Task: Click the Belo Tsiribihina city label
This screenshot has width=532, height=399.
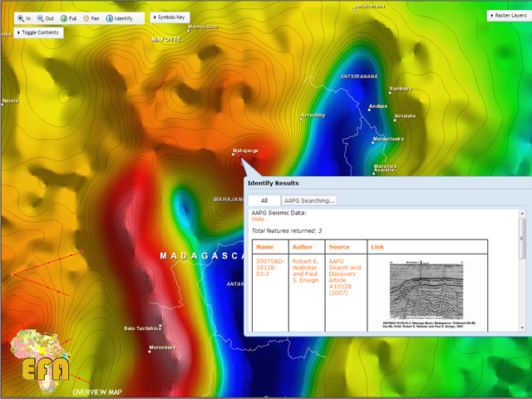Action: coord(142,328)
